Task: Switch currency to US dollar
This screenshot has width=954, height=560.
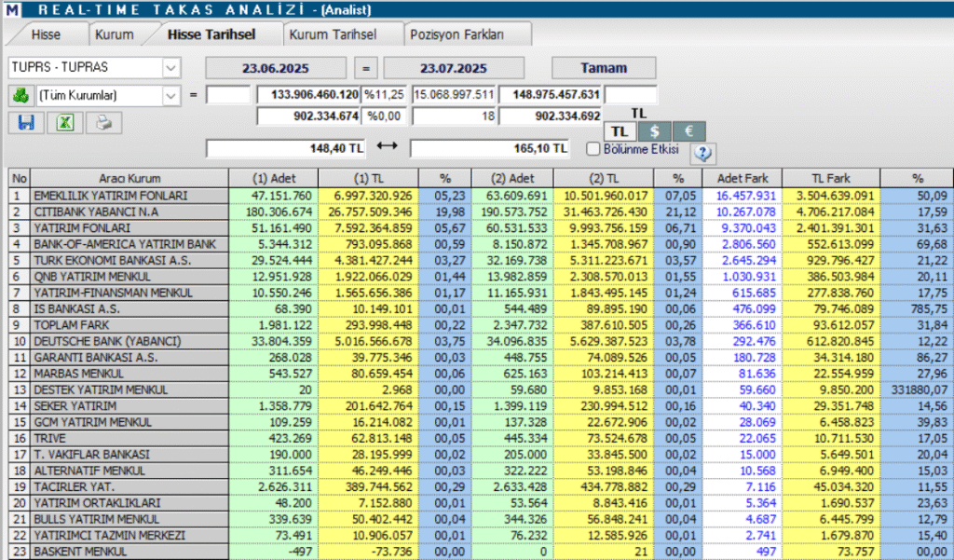Action: pos(655,130)
